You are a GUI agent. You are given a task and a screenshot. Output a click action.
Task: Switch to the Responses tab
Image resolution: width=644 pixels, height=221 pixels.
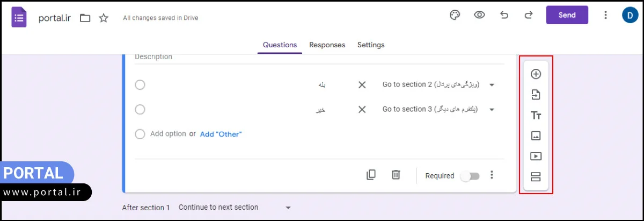click(327, 45)
